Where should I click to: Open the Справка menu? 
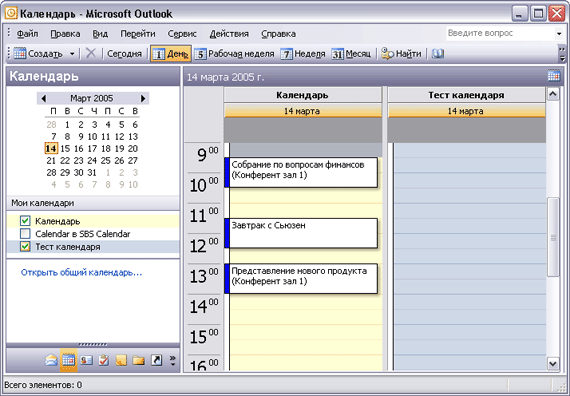278,34
